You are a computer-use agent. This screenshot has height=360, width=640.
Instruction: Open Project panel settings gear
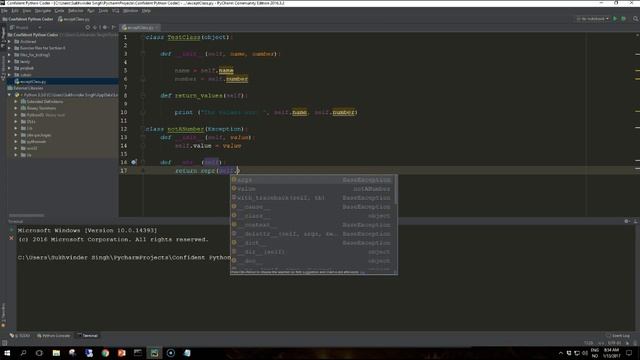[104, 27]
